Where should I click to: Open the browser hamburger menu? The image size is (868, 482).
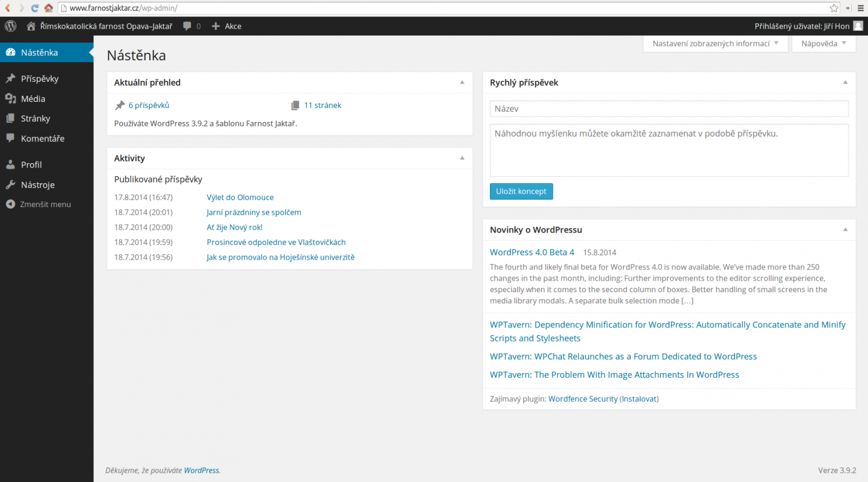click(860, 8)
